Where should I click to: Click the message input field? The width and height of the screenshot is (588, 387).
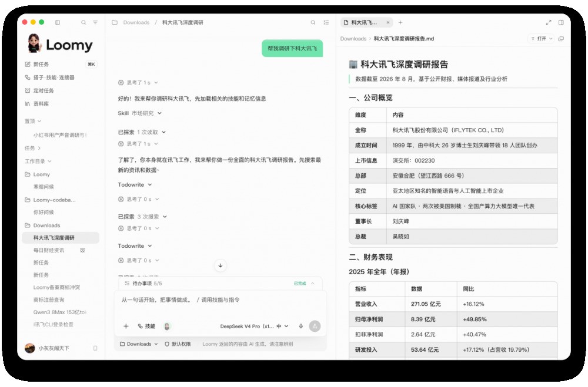220,300
